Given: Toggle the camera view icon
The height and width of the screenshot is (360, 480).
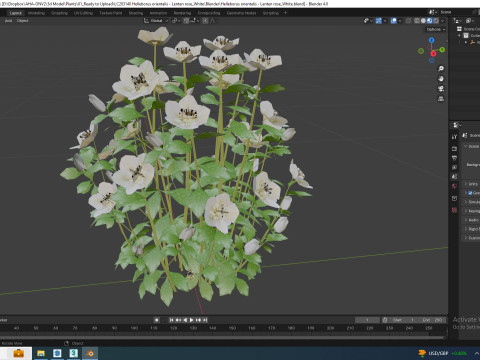Looking at the screenshot, I should pyautogui.click(x=441, y=89).
